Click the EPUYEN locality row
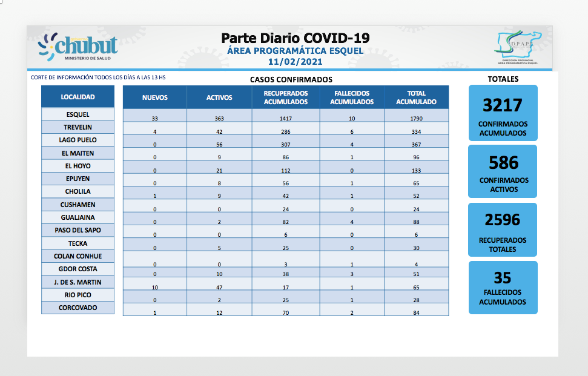 click(x=78, y=179)
